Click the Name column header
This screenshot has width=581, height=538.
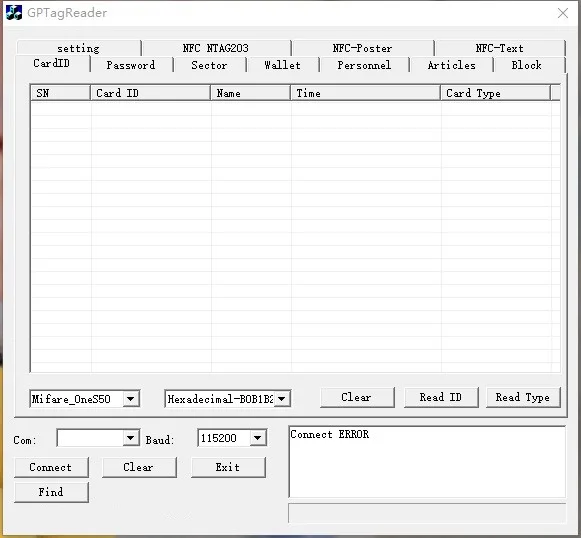[250, 93]
